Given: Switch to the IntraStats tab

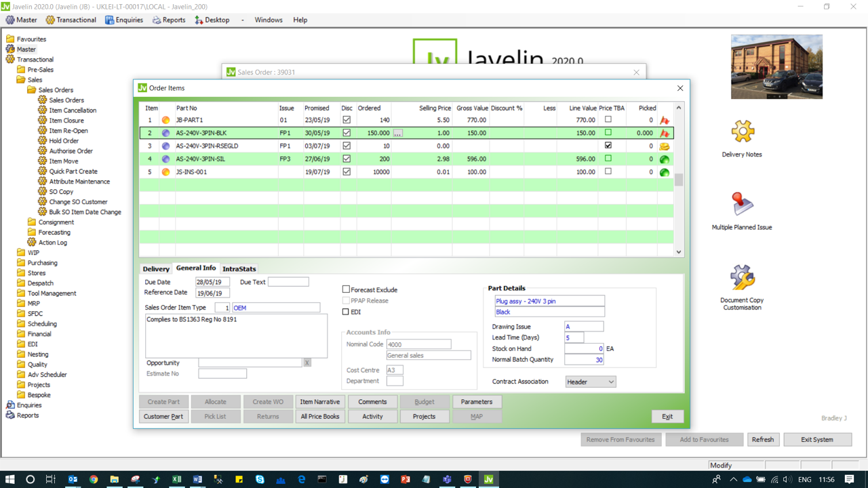Looking at the screenshot, I should click(239, 269).
